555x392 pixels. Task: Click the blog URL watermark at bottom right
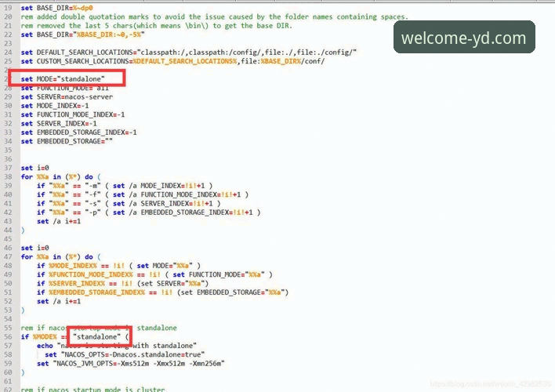[490, 384]
